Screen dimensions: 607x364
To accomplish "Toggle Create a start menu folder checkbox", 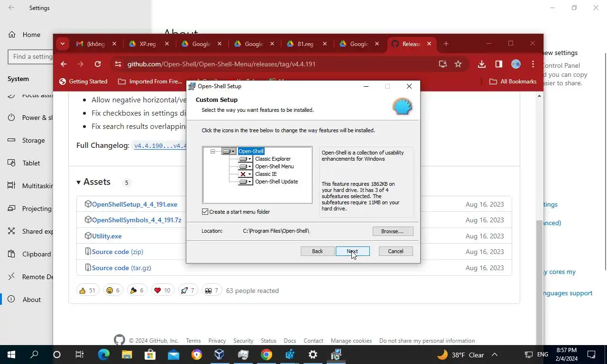I will click(x=205, y=212).
